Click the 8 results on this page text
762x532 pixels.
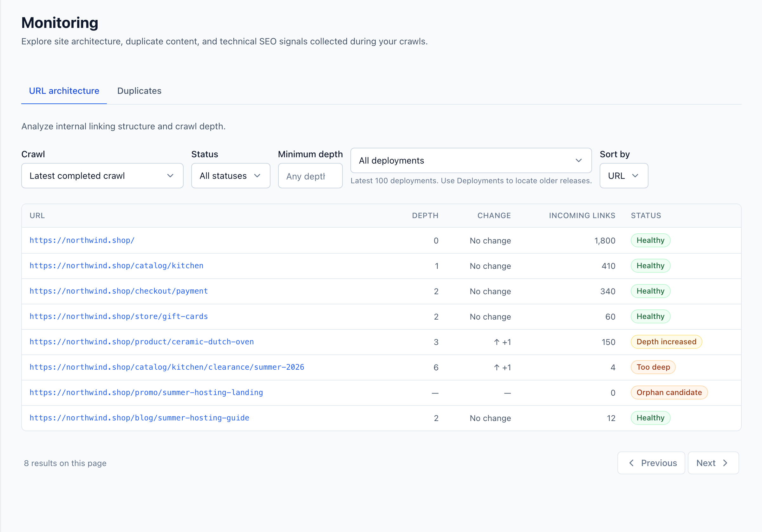coord(65,463)
